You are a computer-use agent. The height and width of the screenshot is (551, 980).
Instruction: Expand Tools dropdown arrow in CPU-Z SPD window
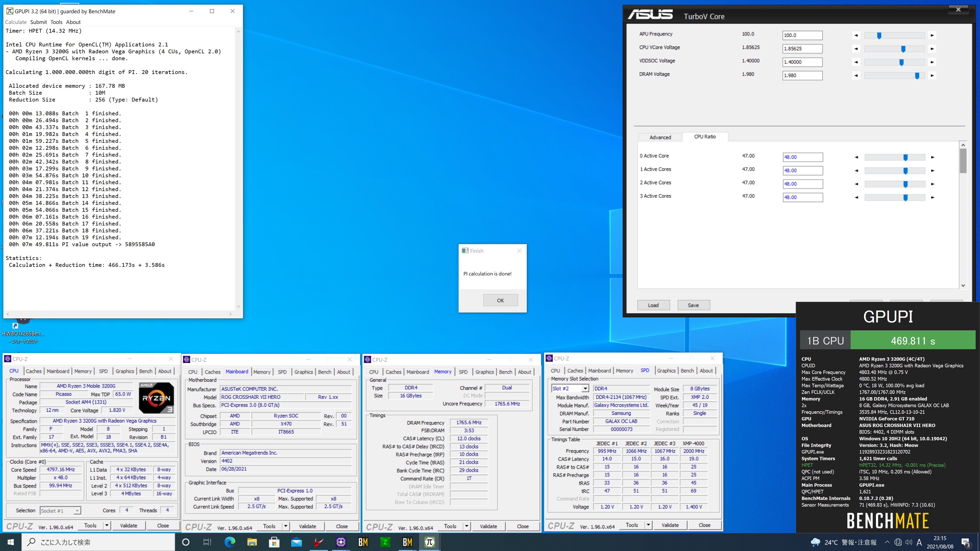649,525
